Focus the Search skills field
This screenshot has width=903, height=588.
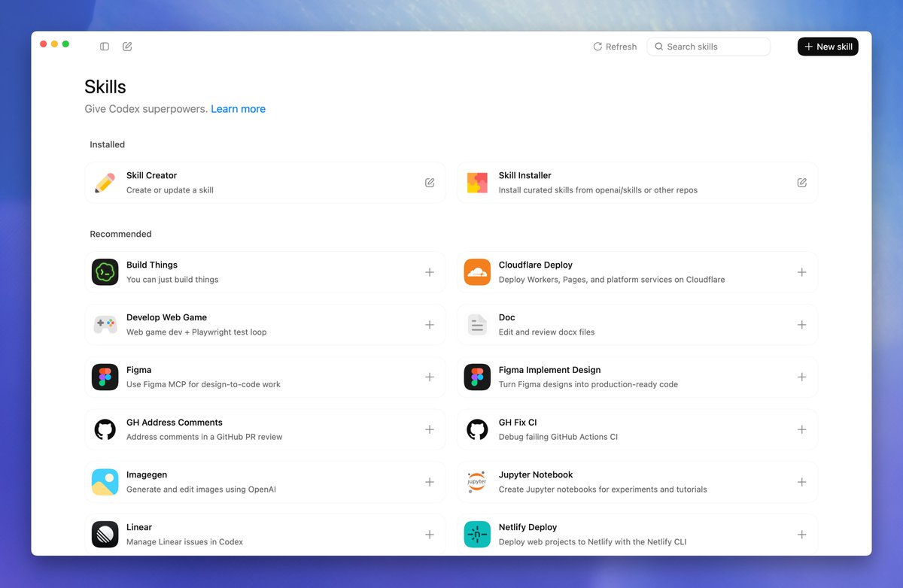point(708,47)
